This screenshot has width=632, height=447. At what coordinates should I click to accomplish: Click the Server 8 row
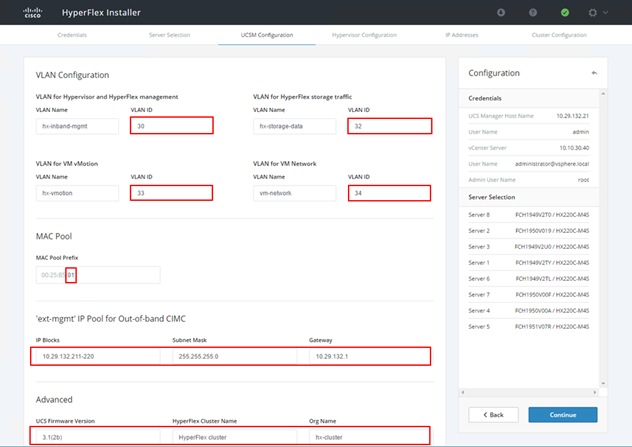pos(529,215)
